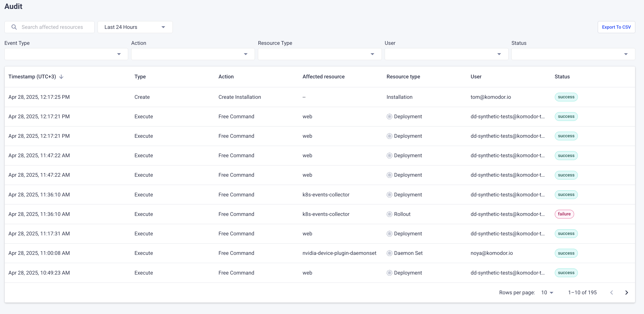Click Deployment icon in 11:17:31 AM row
644x314 pixels.
pyautogui.click(x=389, y=234)
